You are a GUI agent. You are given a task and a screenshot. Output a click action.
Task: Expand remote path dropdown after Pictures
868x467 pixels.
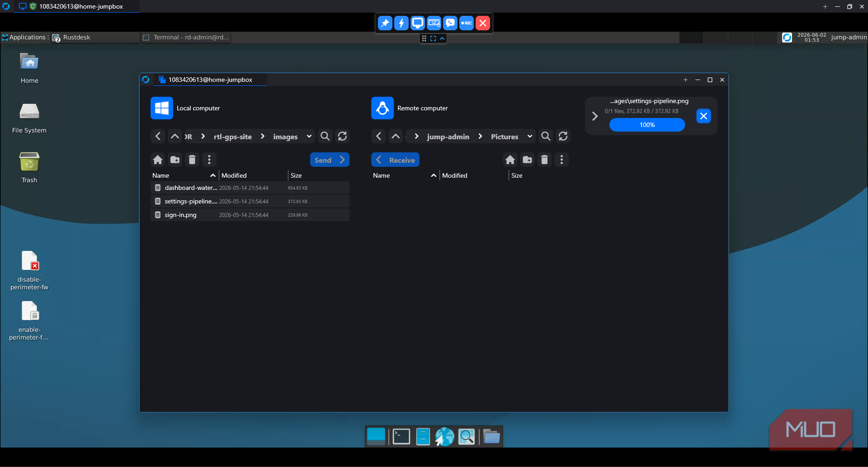coord(530,136)
